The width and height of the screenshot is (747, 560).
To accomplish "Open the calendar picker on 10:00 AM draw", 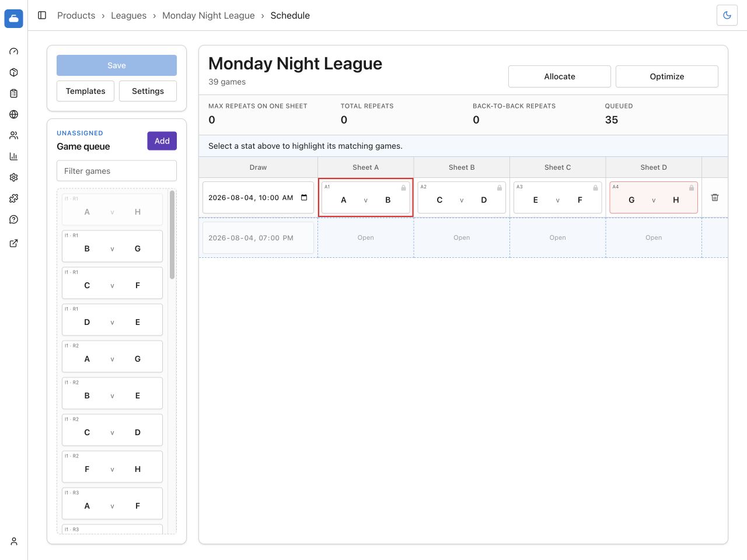I will point(304,198).
